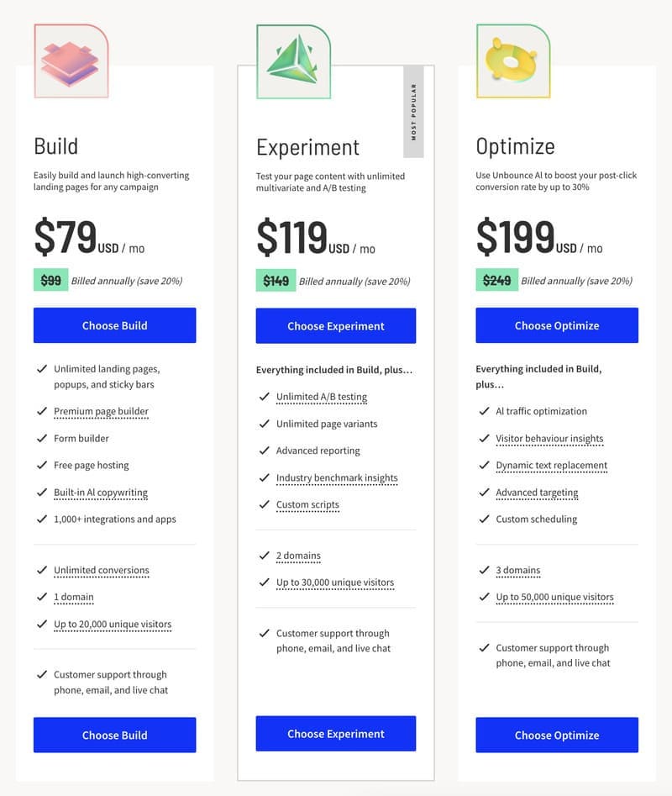The width and height of the screenshot is (672, 796).
Task: Click the Choose Build button
Action: [x=114, y=325]
